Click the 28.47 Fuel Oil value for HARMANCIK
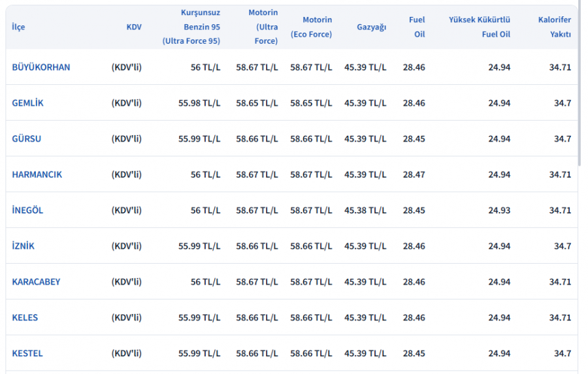This screenshot has width=588, height=374. 414,175
